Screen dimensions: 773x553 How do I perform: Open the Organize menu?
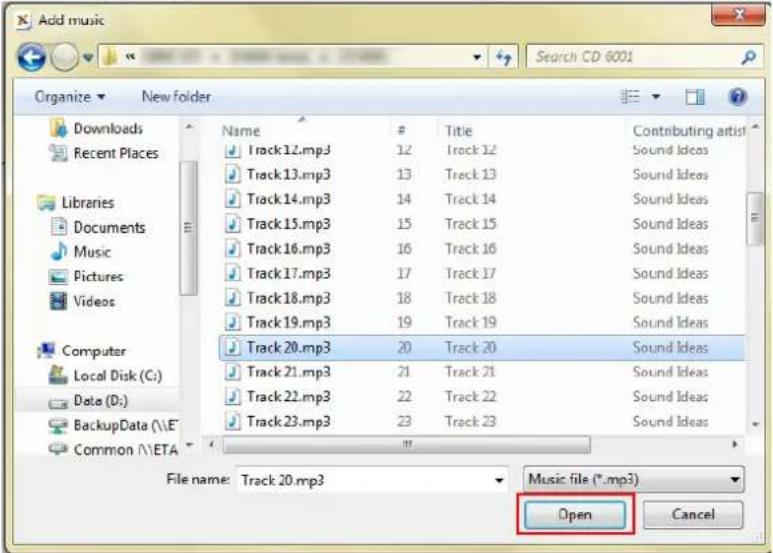pos(70,97)
